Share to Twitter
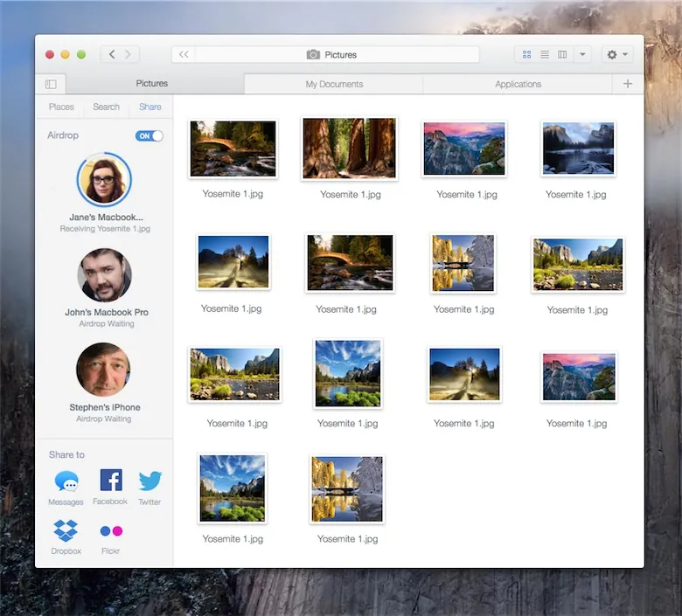Screen dimensions: 682x616 tap(150, 488)
